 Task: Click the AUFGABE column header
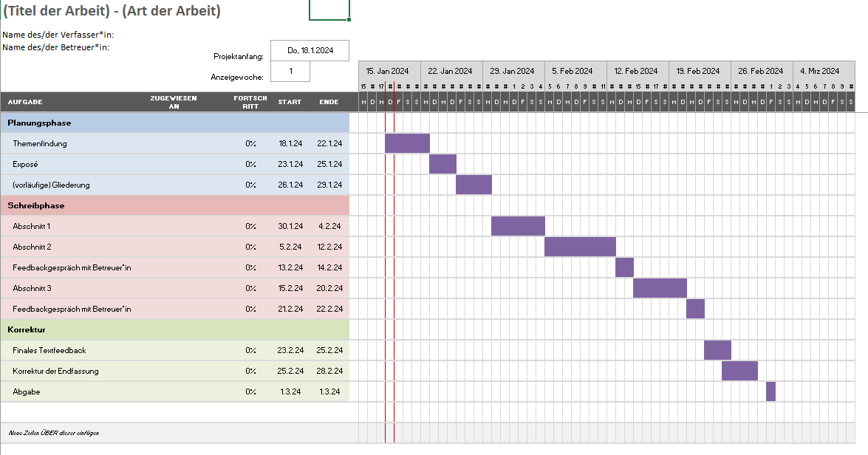point(25,102)
